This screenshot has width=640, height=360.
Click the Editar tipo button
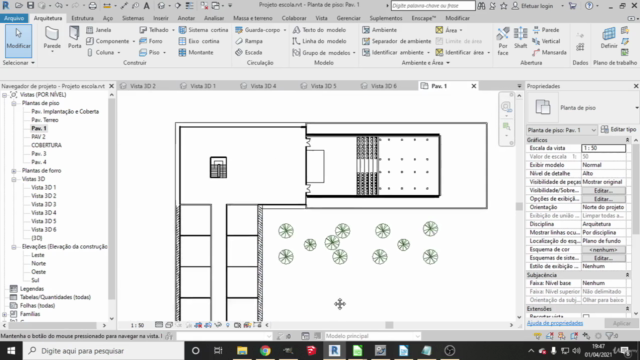point(618,129)
